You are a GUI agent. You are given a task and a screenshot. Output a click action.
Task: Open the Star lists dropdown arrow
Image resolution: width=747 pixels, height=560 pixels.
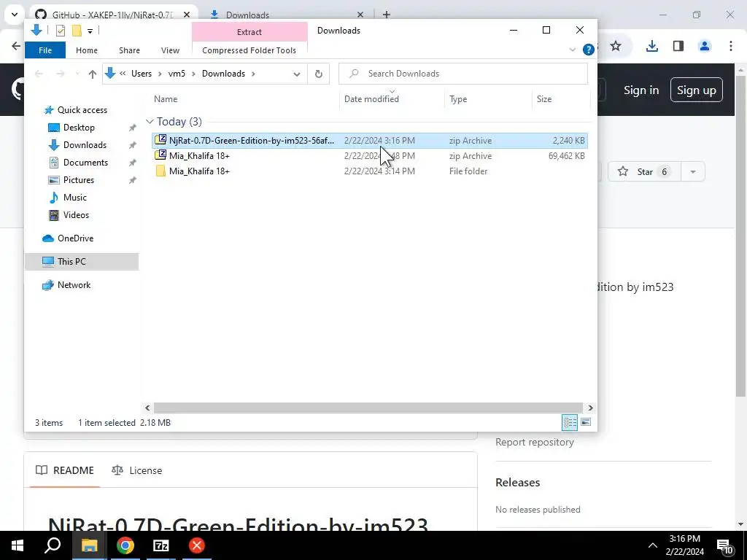click(693, 171)
